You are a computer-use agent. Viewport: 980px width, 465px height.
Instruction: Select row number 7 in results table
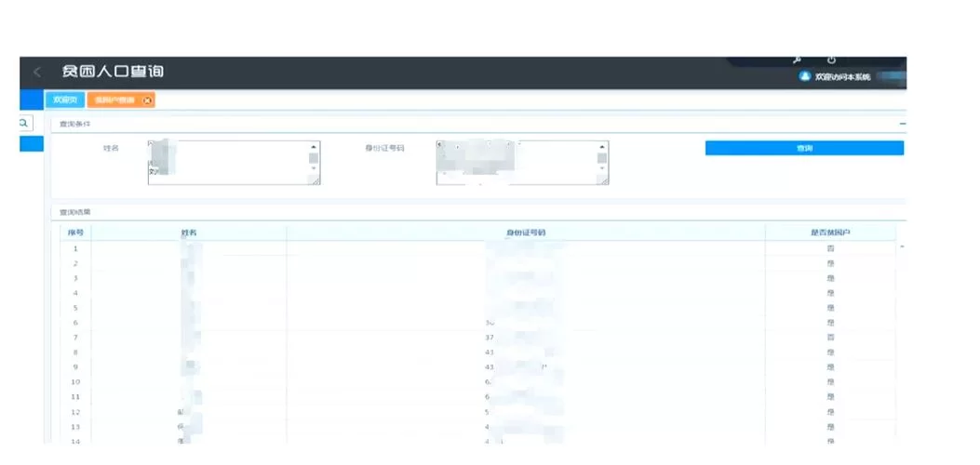[478, 338]
